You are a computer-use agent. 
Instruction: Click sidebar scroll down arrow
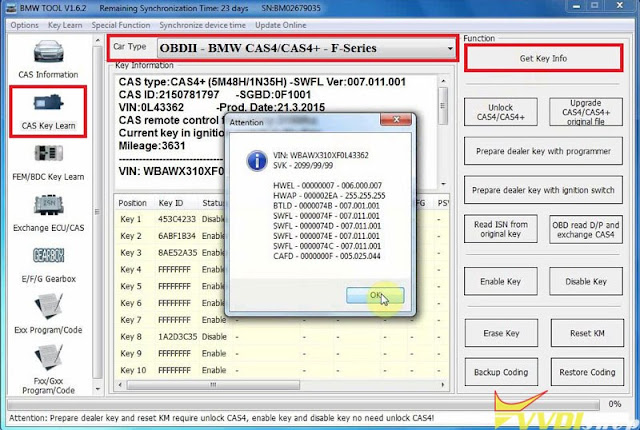(97, 389)
